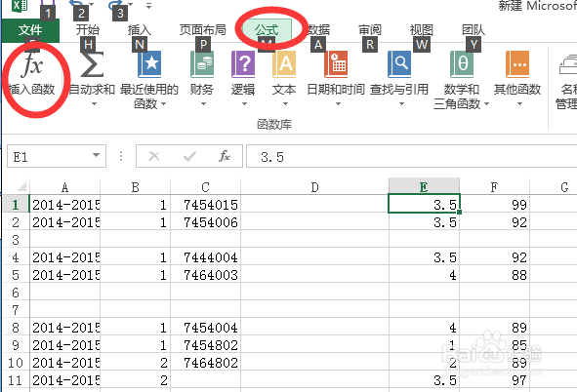Screen dimensions: 577x392
Task: Open the Logical functions question-mark icon
Action: pos(243,64)
